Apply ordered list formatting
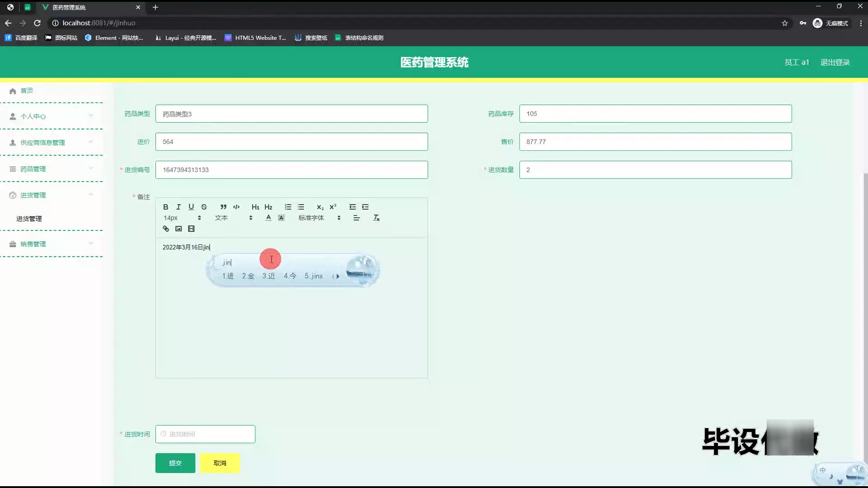Screen dimensions: 868x488 click(x=288, y=207)
